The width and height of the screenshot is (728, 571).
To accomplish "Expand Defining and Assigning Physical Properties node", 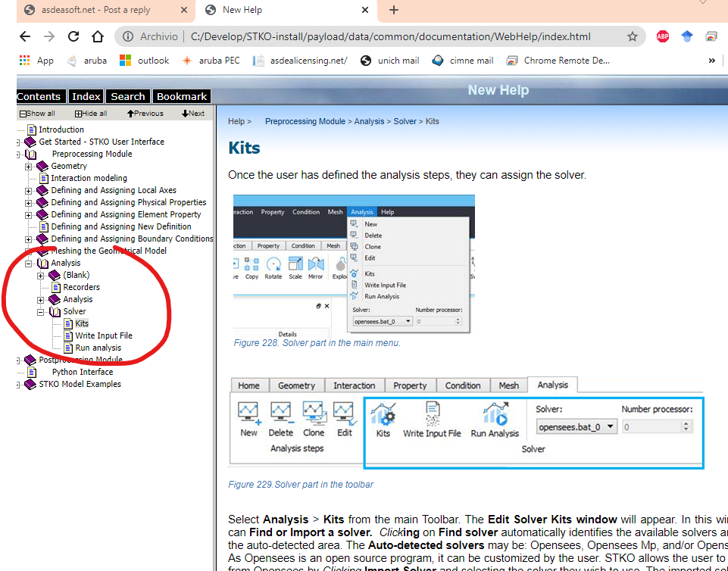I will [x=29, y=203].
